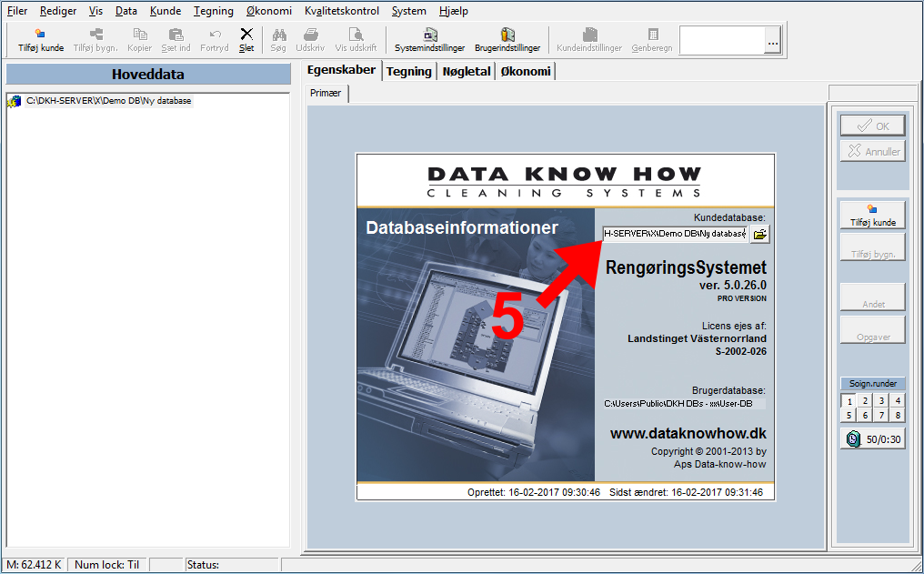Open the Rediger menu
The width and height of the screenshot is (924, 574).
click(x=58, y=11)
